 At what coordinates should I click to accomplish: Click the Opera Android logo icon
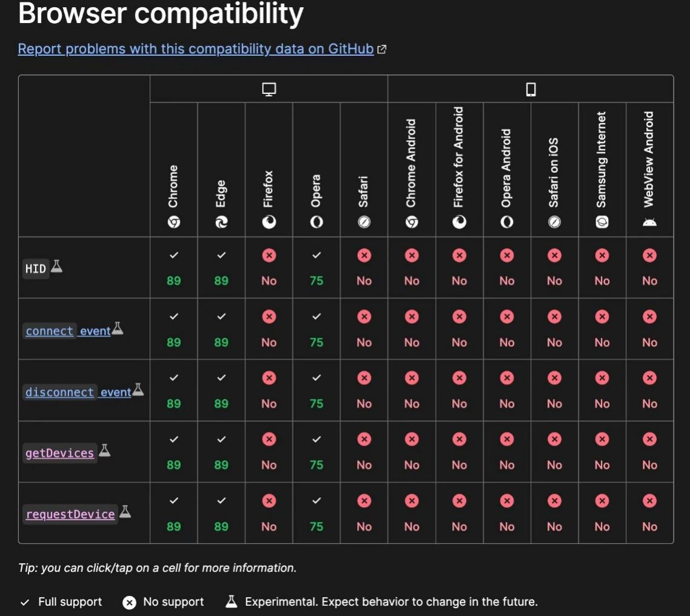tap(507, 223)
